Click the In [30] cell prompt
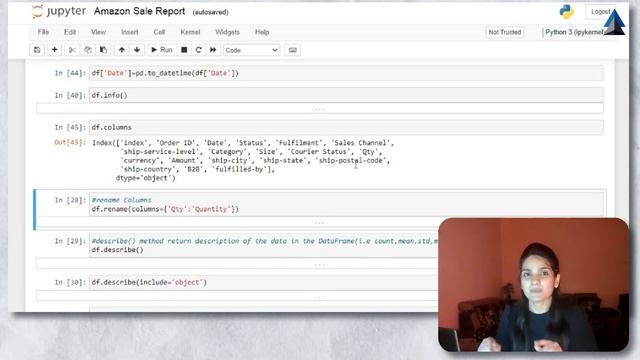Viewport: 640px width, 360px height. click(70, 282)
